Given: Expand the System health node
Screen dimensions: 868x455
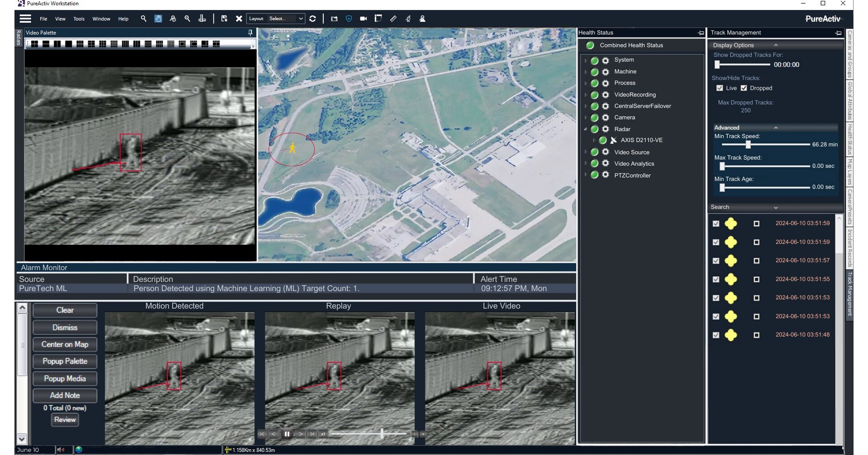Looking at the screenshot, I should 586,60.
